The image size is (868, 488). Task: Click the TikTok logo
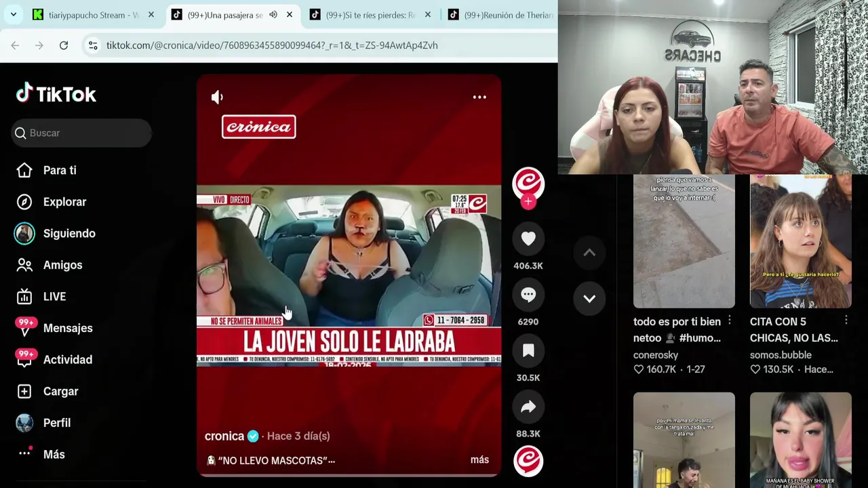tap(56, 94)
